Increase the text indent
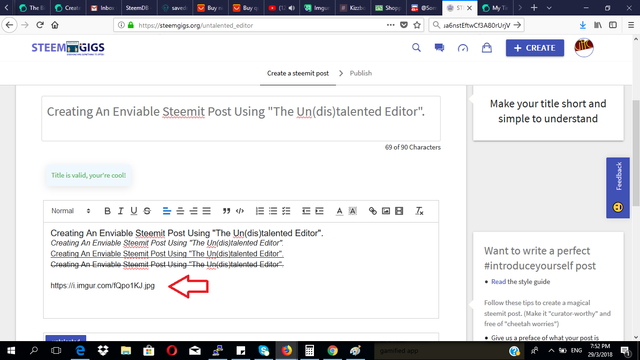640x360 pixels. tap(319, 211)
